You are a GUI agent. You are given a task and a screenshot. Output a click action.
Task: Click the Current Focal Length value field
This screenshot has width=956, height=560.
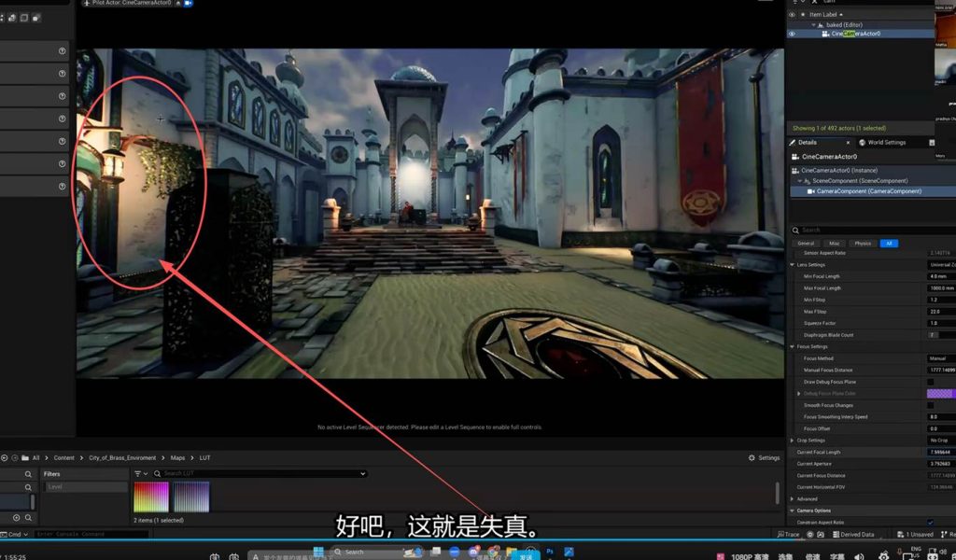point(940,452)
